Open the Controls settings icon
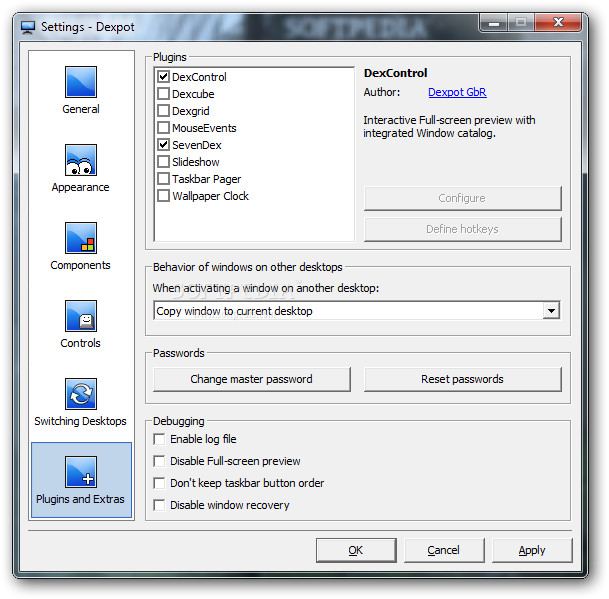 pos(81,316)
